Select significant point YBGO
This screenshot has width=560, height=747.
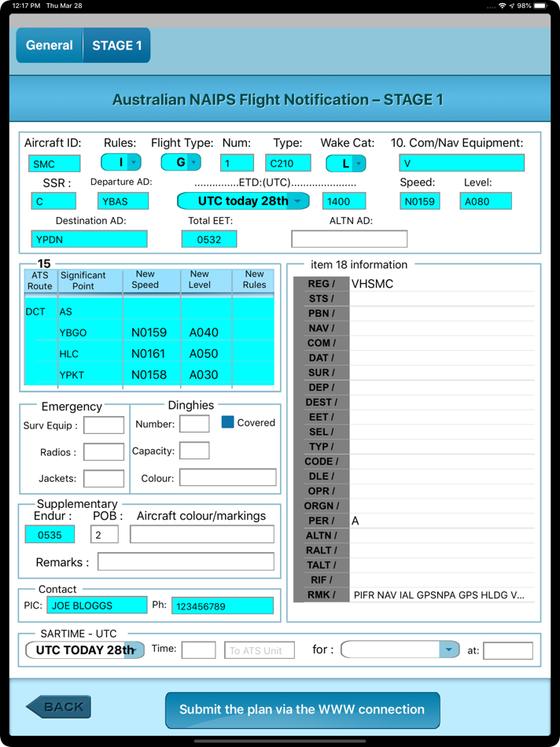pyautogui.click(x=73, y=333)
